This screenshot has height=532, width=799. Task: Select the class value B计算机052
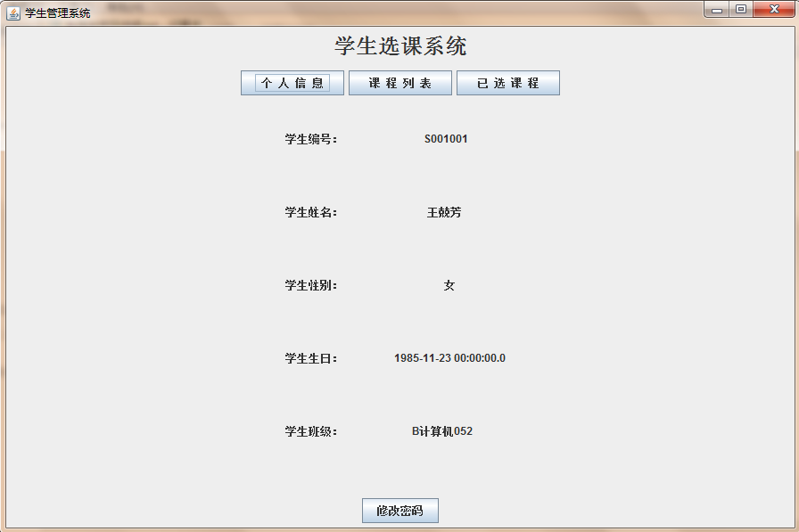tap(442, 431)
